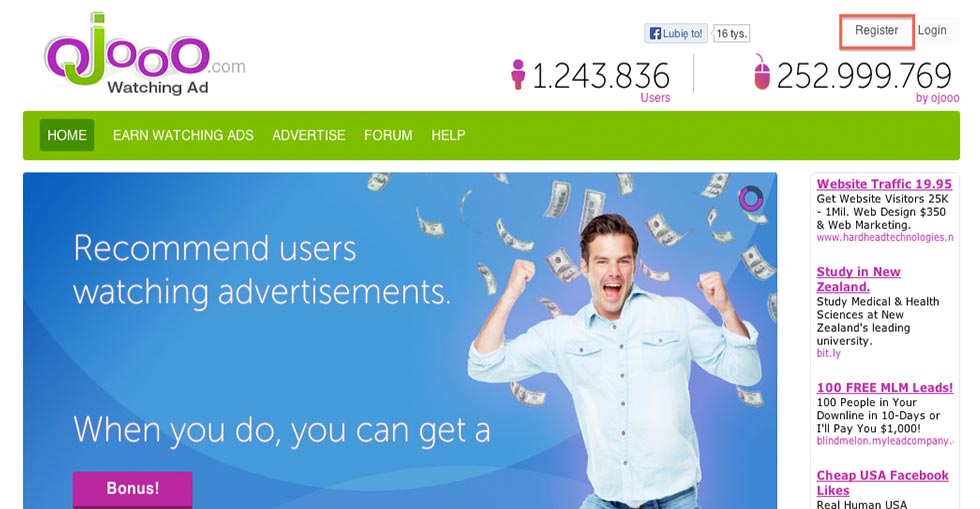Open the 100 FREE MLM Leads! link
Screen dimensions: 980x509
(x=884, y=388)
